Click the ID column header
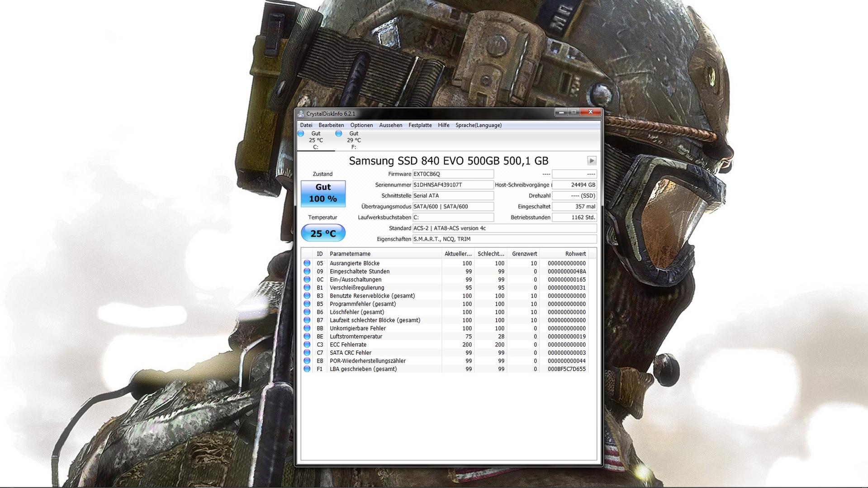Screen dimensions: 868x488 (320, 254)
